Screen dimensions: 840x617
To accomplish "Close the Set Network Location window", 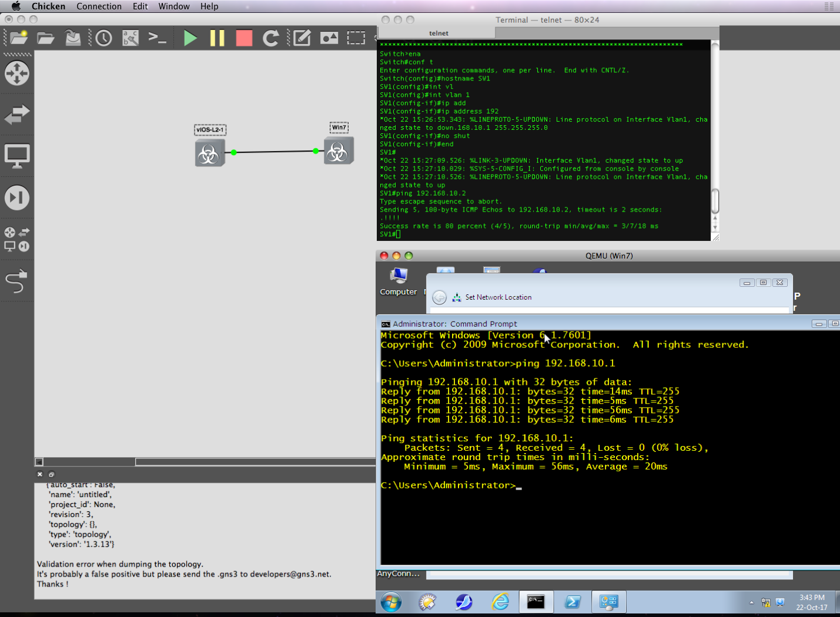I will tap(780, 283).
